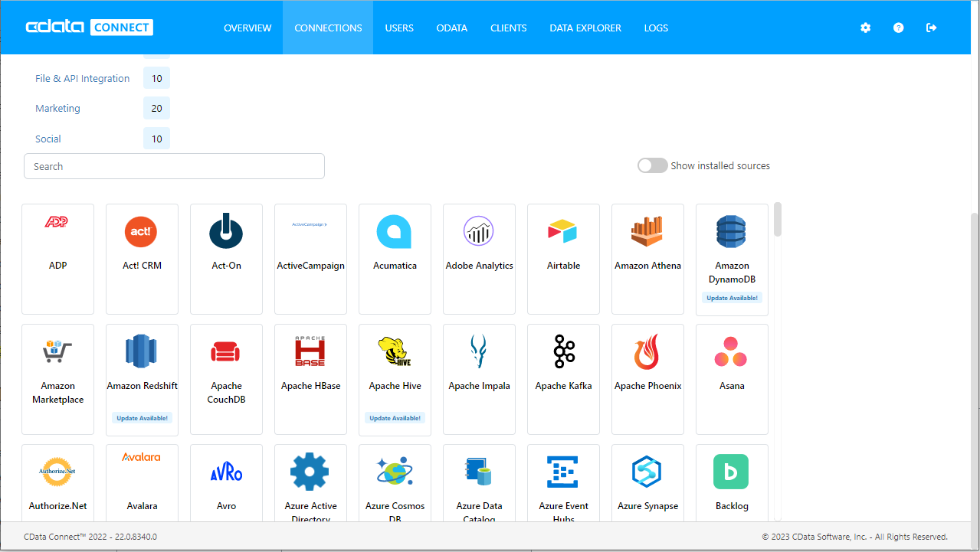
Task: Click the Social count badge 10
Action: 156,139
